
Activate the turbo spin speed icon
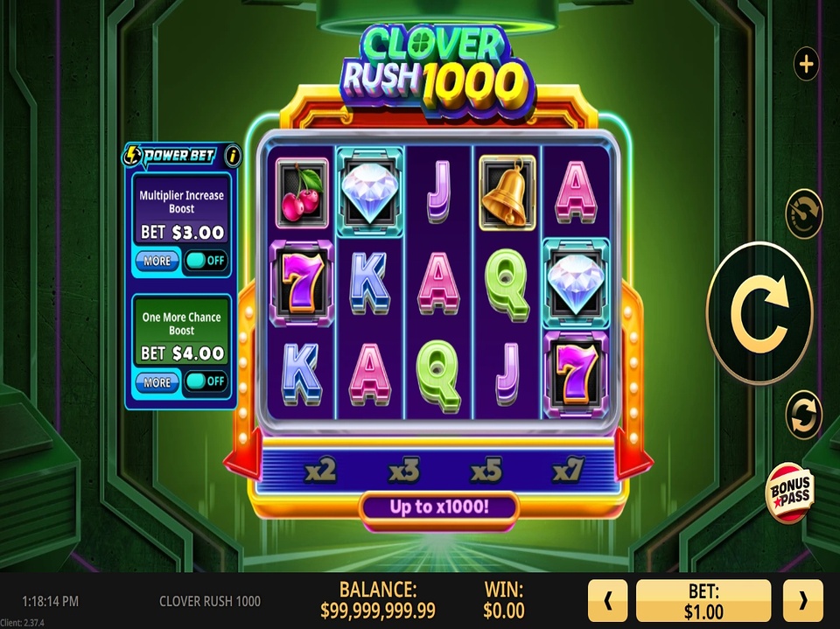point(803,213)
